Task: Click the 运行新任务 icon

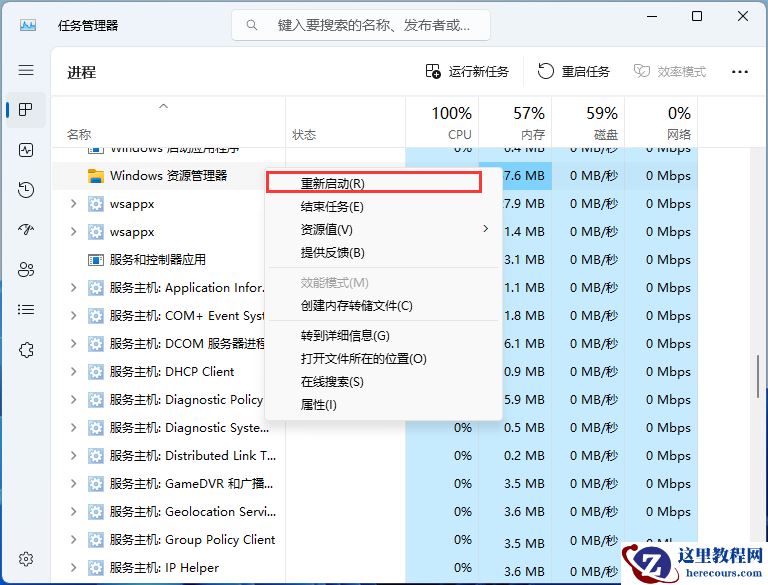Action: 433,72
